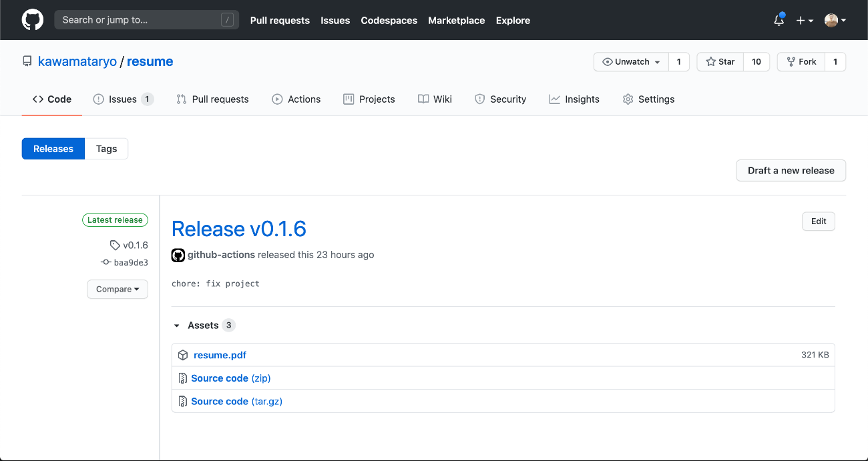Screen dimensions: 868x461
Task: View watchers count 1
Action: pos(679,61)
